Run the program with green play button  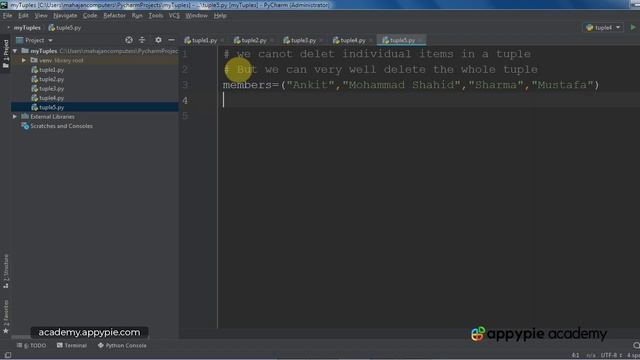pyautogui.click(x=633, y=27)
